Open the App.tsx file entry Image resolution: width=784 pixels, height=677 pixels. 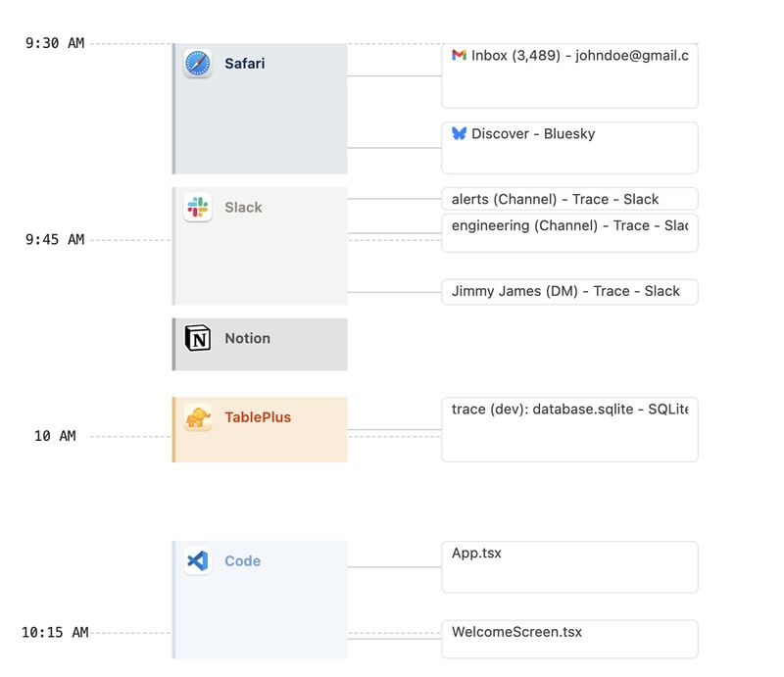[569, 566]
